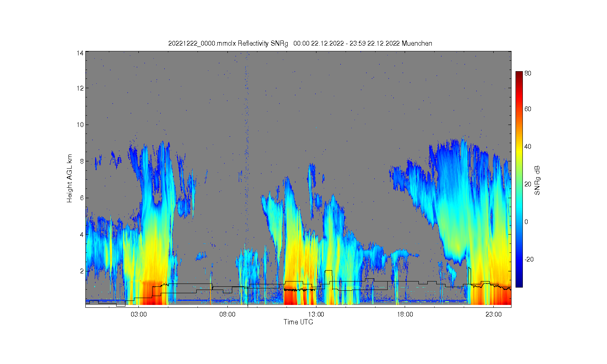Click the 'SNRg dB' colorbar label
The height and width of the screenshot is (364, 607).
537,180
